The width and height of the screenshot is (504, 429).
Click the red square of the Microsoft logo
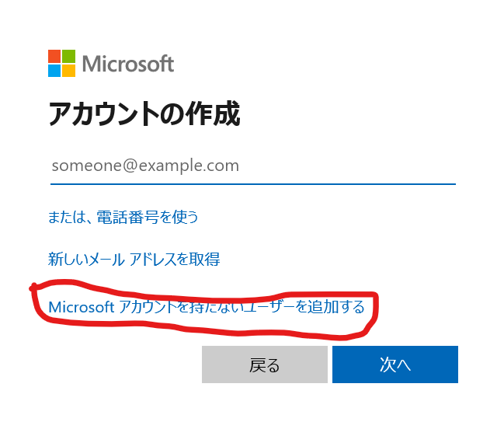pos(54,56)
